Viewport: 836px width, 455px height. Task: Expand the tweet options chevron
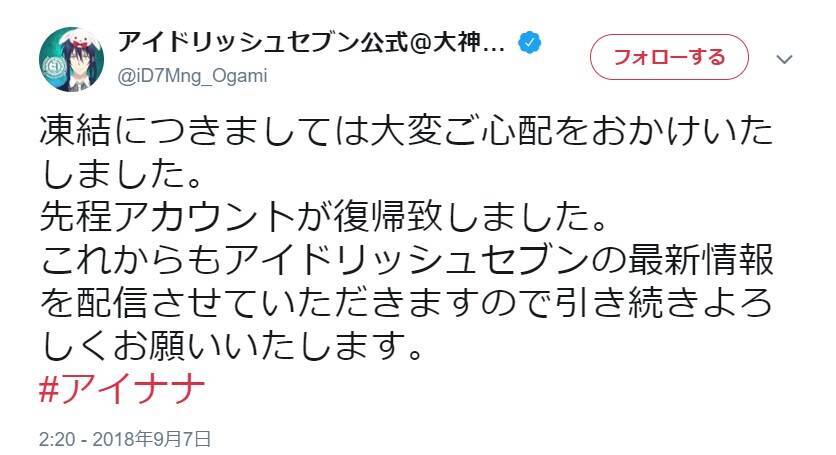point(783,59)
